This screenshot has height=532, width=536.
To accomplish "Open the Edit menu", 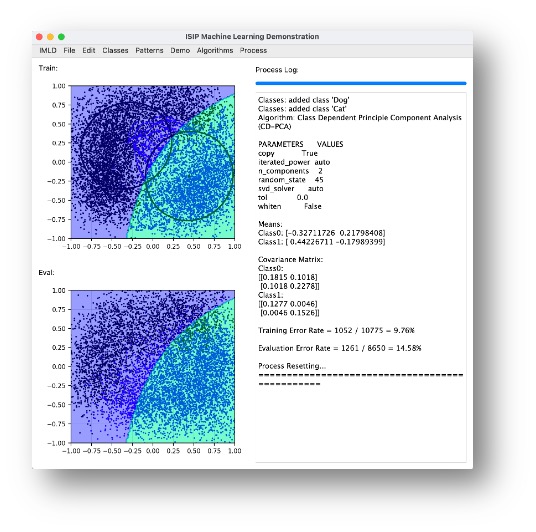I will (x=89, y=51).
